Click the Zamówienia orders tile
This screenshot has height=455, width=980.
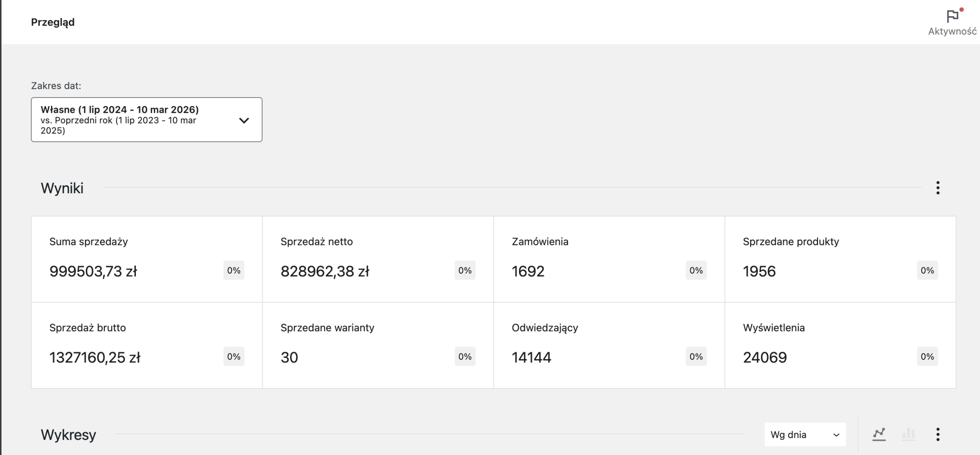coord(609,258)
